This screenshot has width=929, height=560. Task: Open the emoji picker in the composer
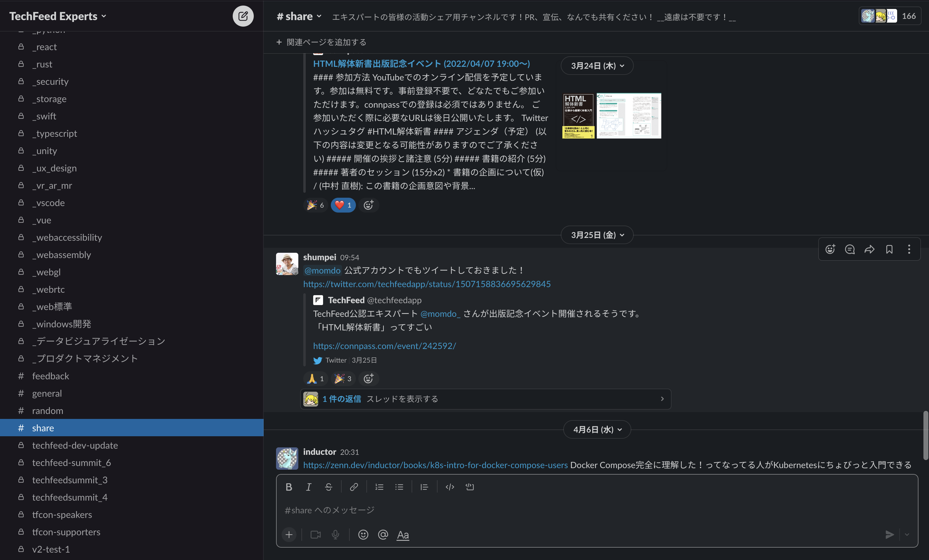tap(363, 535)
